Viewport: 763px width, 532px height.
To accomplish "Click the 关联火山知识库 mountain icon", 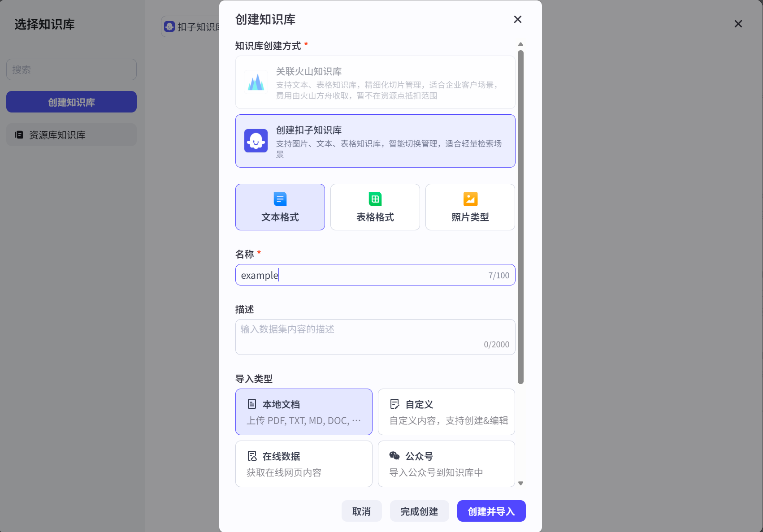I will point(256,82).
